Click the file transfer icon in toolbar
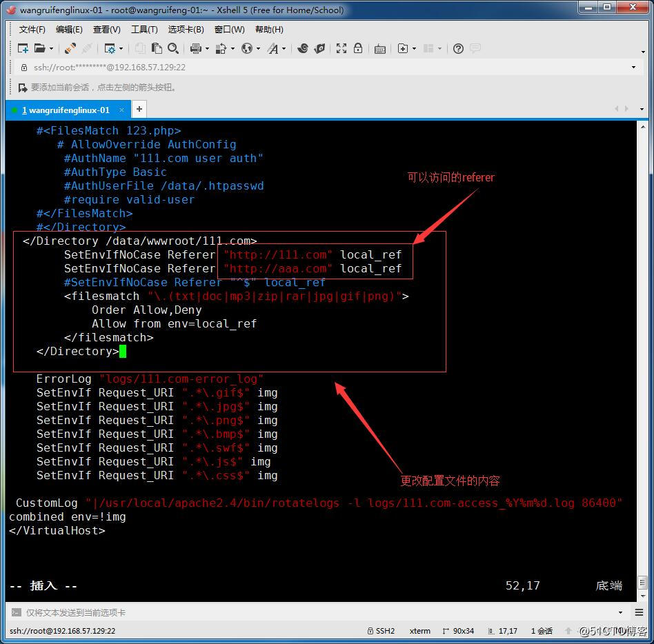Screen dimensions: 654x644 point(221,49)
